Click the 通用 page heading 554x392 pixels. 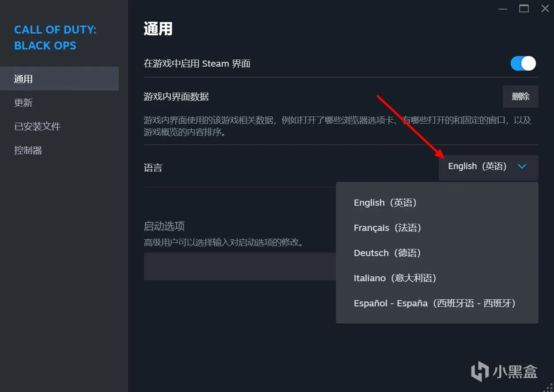pyautogui.click(x=158, y=30)
